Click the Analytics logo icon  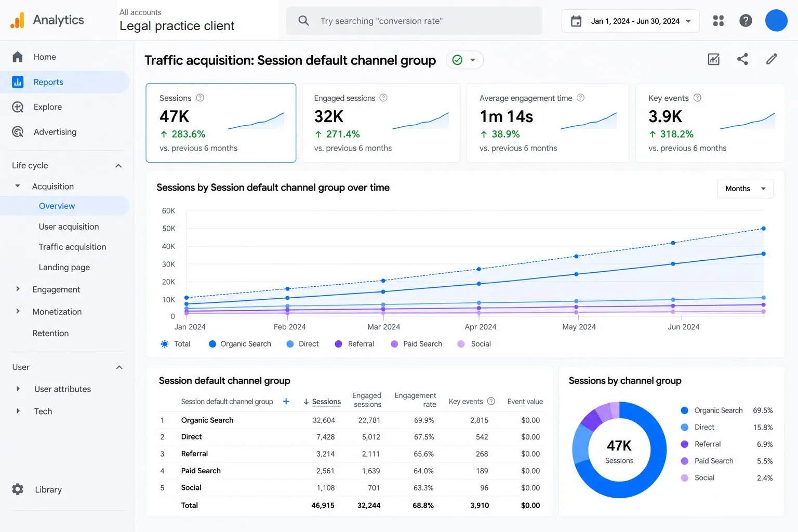tap(18, 20)
